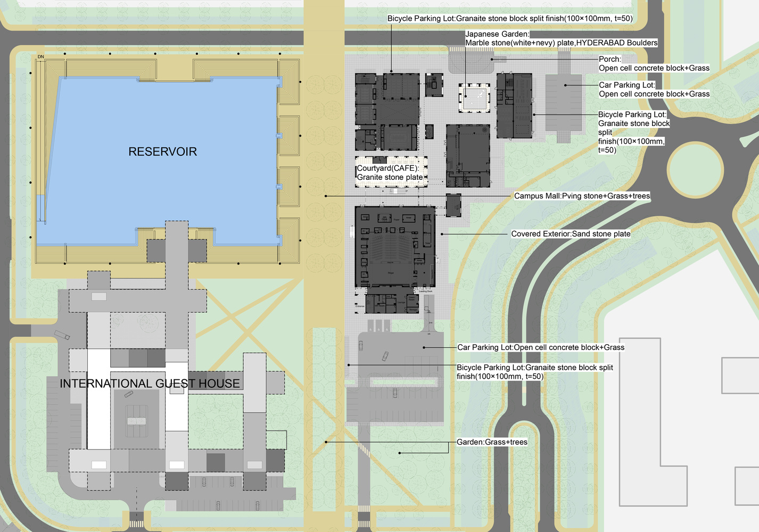
Task: Click the Japanese Garden annotation text
Action: (561, 38)
